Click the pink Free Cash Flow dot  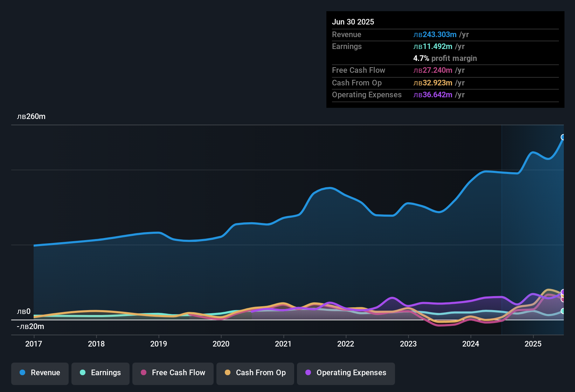point(144,373)
